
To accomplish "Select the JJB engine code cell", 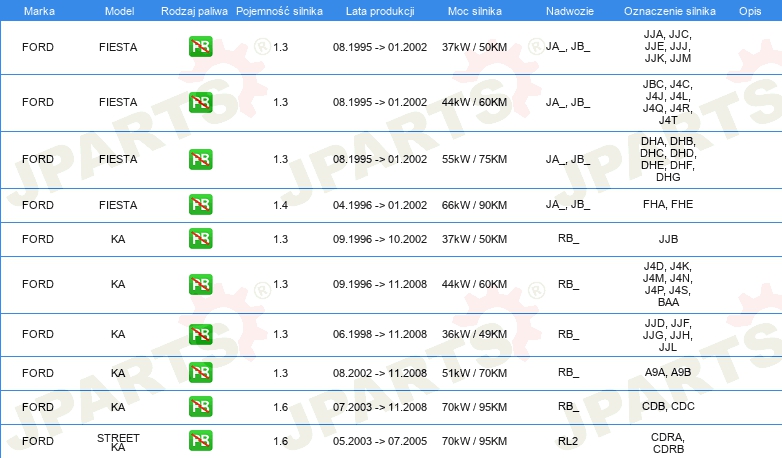I will tap(668, 239).
